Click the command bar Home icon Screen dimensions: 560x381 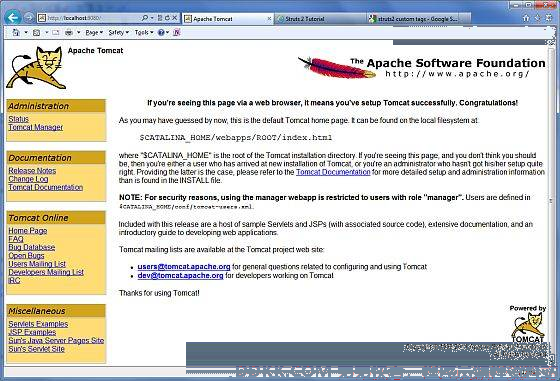[x=16, y=32]
